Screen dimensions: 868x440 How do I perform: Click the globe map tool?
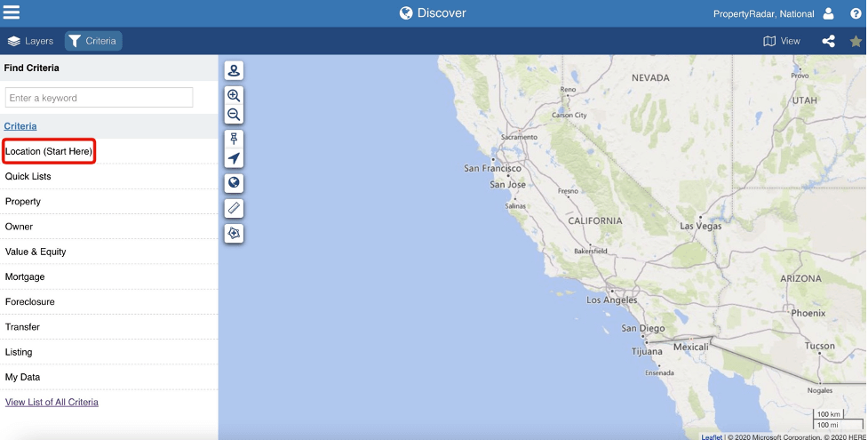(x=235, y=183)
